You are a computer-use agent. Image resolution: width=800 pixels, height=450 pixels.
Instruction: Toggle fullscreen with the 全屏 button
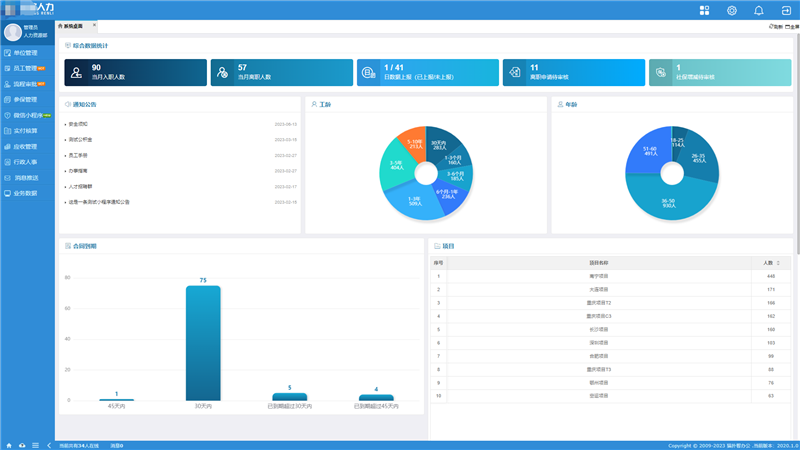coord(790,27)
